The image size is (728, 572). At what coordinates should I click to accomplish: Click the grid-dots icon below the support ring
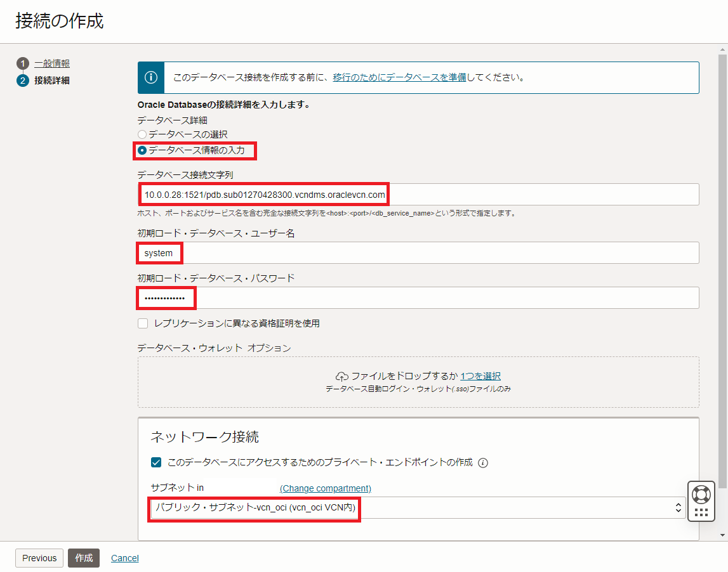pyautogui.click(x=701, y=511)
